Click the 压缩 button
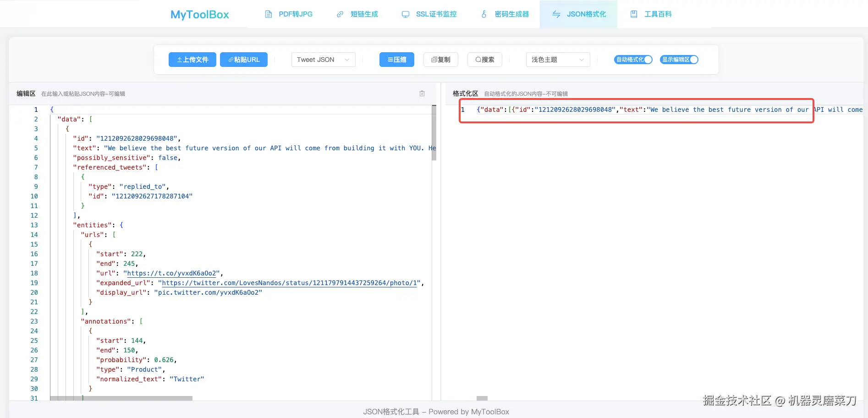Viewport: 868px width, 418px height. (397, 60)
